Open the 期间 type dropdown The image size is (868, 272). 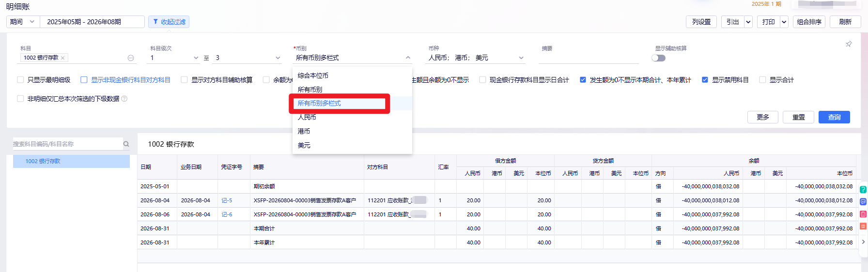pyautogui.click(x=23, y=22)
